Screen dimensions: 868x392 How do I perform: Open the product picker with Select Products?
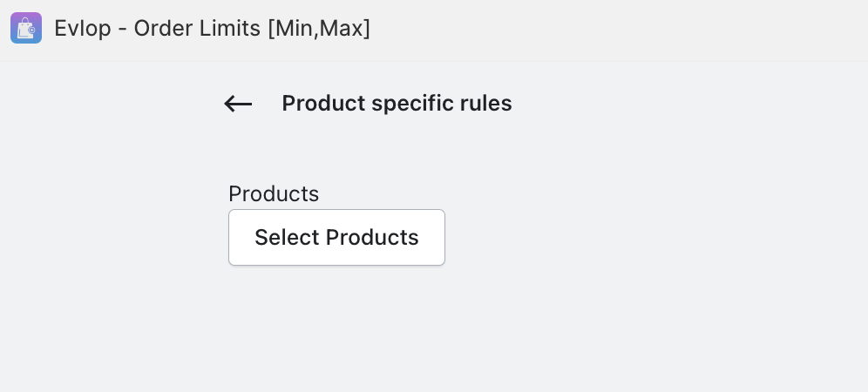coord(336,237)
